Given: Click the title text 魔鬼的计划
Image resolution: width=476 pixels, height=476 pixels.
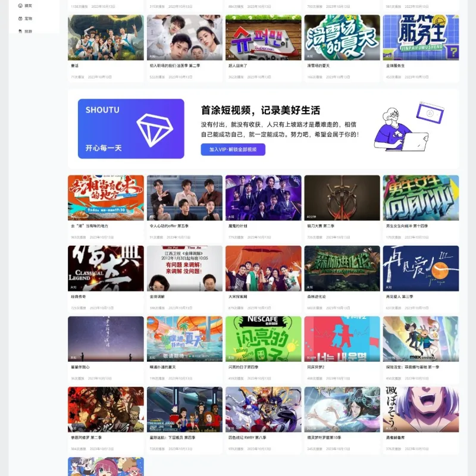Looking at the screenshot, I should tap(237, 226).
